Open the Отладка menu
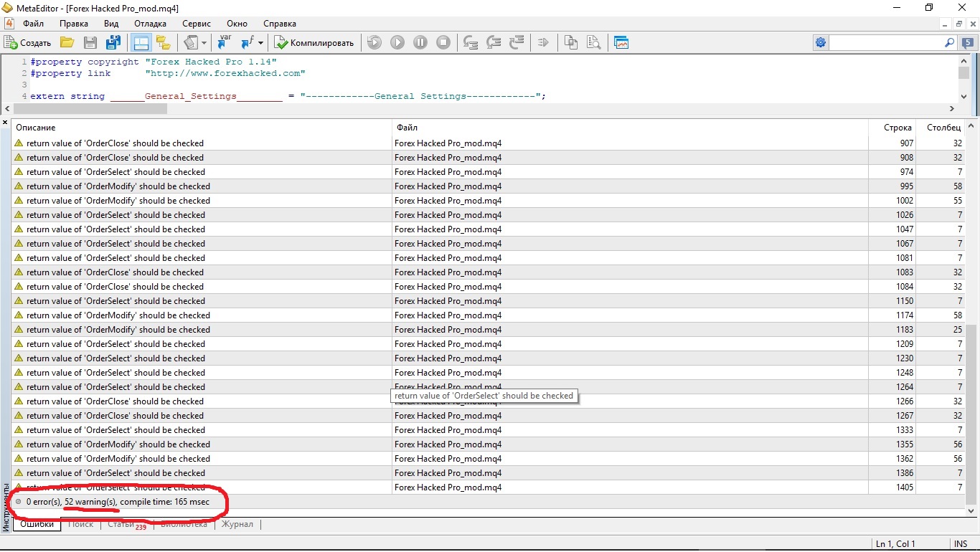This screenshot has width=980, height=552. coord(150,24)
